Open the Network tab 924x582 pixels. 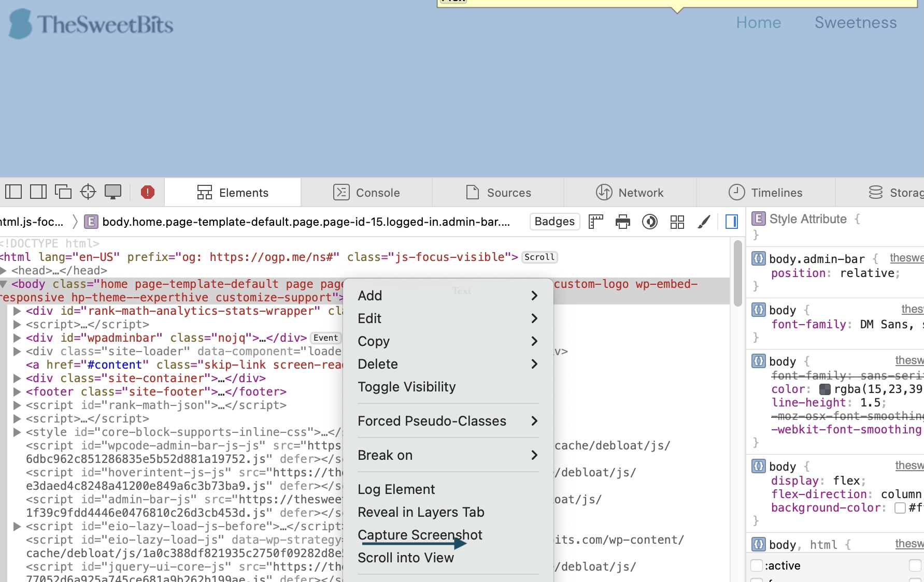coord(630,193)
